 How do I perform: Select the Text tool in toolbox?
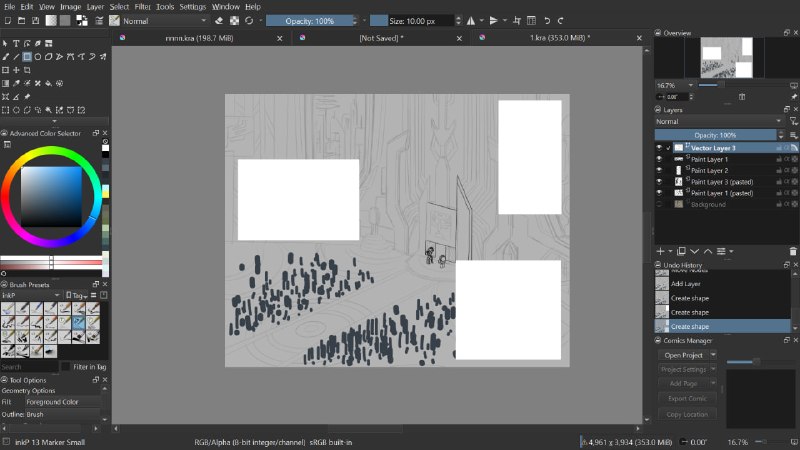pyautogui.click(x=16, y=43)
